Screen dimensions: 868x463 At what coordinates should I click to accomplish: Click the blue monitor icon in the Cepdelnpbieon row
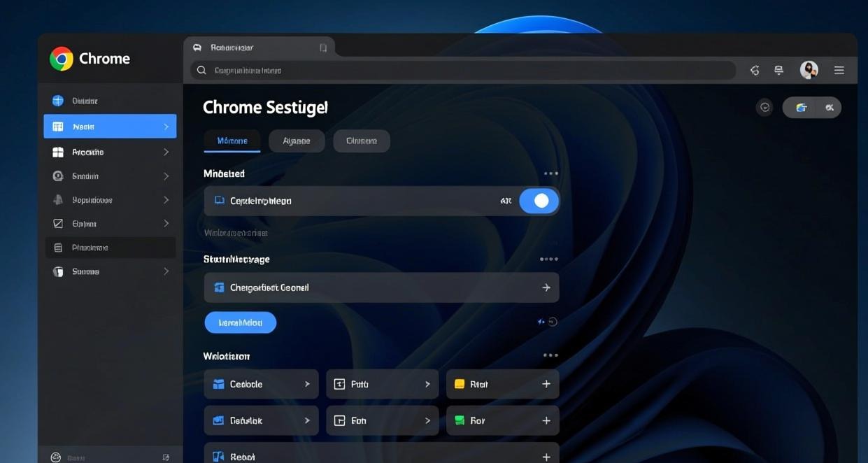point(219,201)
